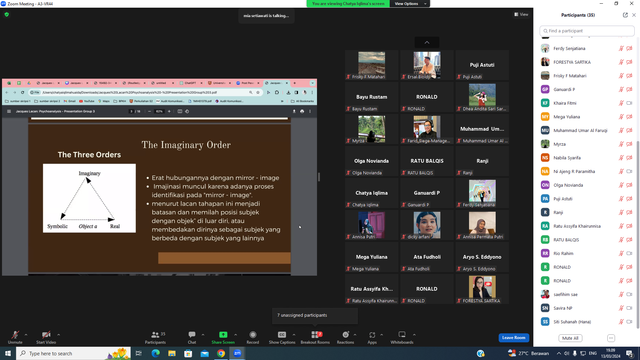Viewport: 640px width, 360px height.
Task: Expand the chat options arrow
Action: pos(203,335)
